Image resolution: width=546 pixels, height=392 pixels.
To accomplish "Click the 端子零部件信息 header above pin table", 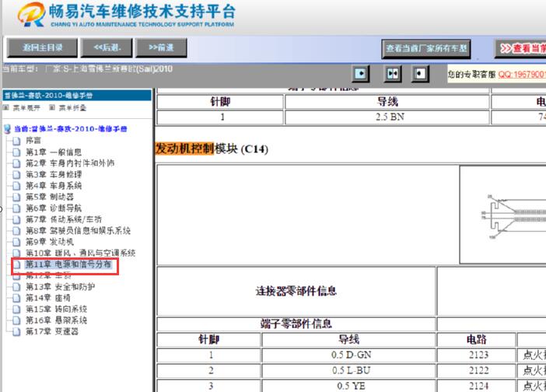I will coord(296,324).
